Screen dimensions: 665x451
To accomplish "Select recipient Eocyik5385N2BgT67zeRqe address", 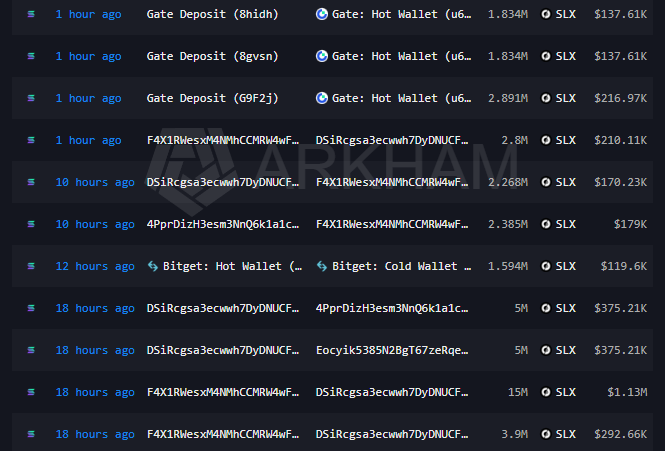I will (392, 350).
